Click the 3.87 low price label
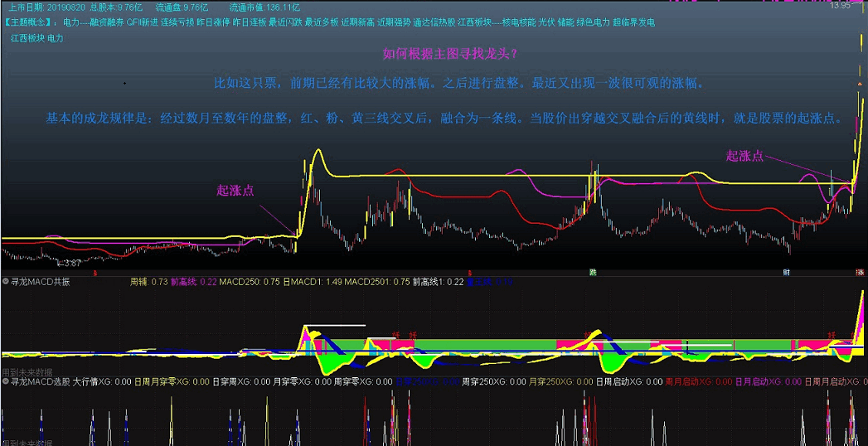The height and width of the screenshot is (446, 868). coord(71,263)
